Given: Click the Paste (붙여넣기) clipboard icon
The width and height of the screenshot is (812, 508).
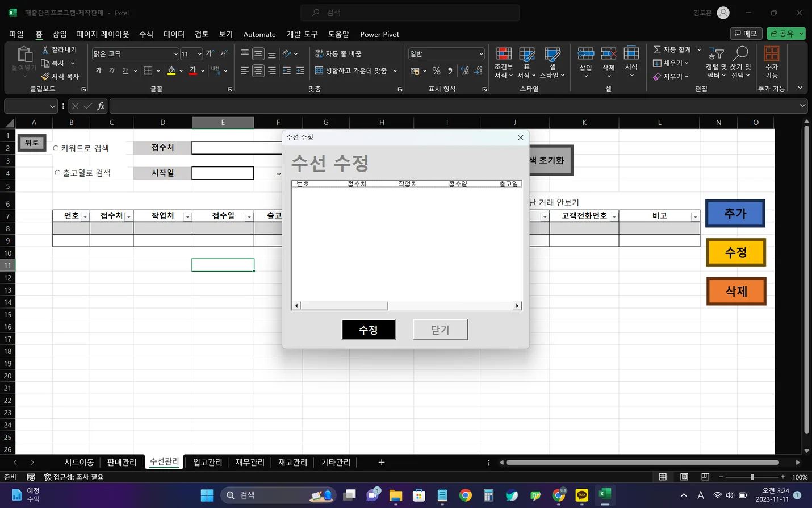Looking at the screenshot, I should (24, 55).
